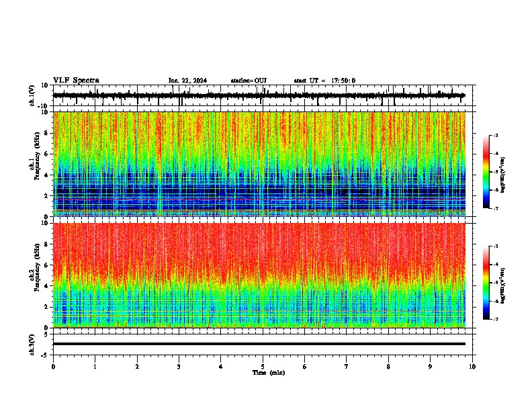Click the "station=OUJ" header label

coord(249,81)
